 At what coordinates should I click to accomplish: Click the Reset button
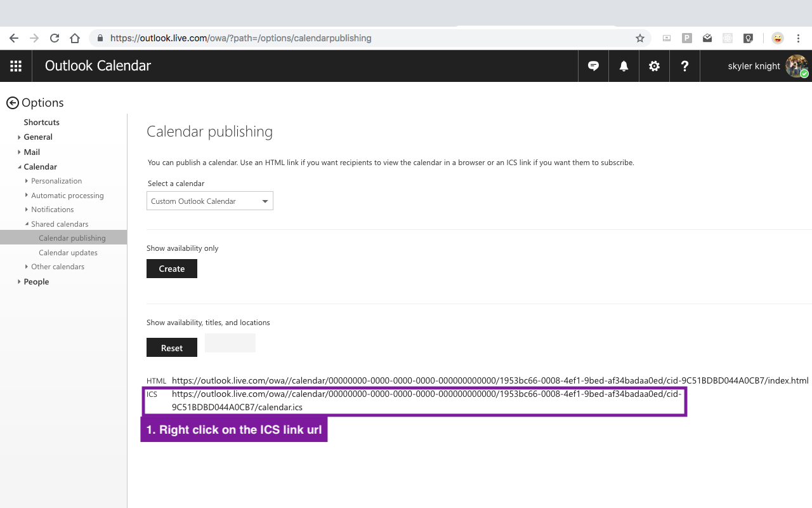click(172, 347)
